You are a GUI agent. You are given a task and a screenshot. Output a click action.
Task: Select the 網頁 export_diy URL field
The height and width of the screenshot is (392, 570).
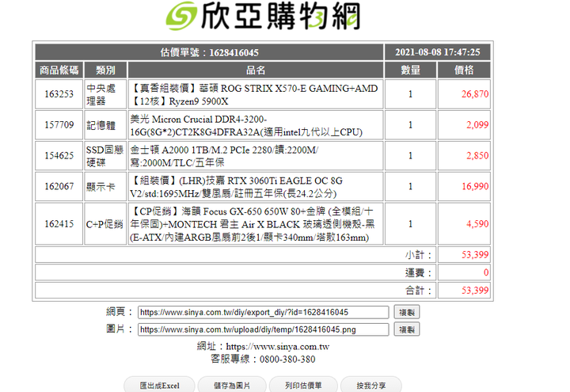click(263, 312)
